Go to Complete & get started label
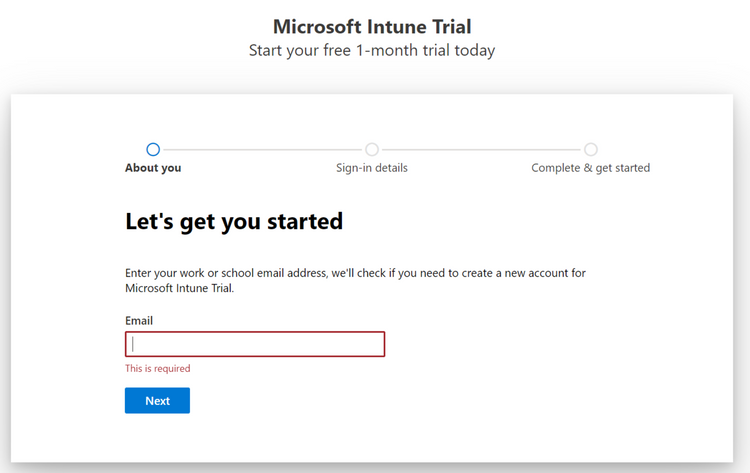 coord(591,168)
